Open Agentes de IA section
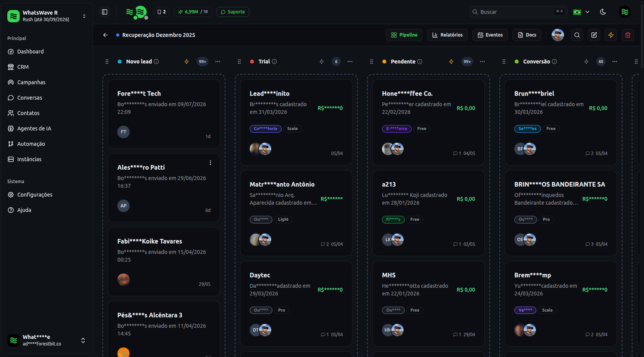Image resolution: width=644 pixels, height=357 pixels. (46, 128)
